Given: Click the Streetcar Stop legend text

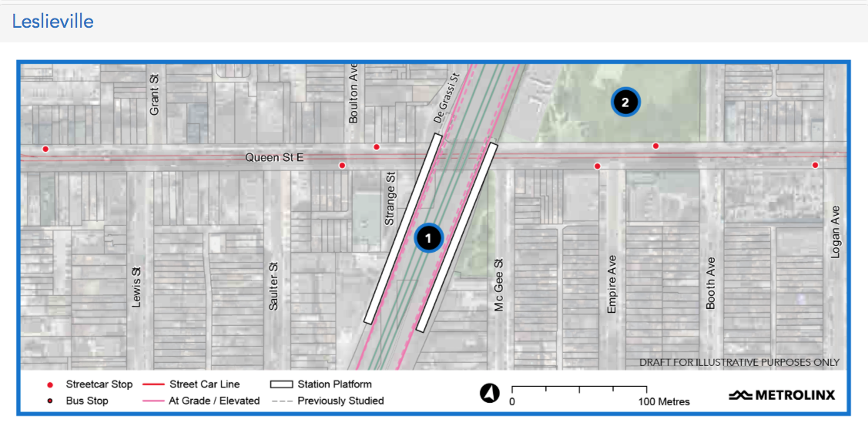Looking at the screenshot, I should coord(99,384).
